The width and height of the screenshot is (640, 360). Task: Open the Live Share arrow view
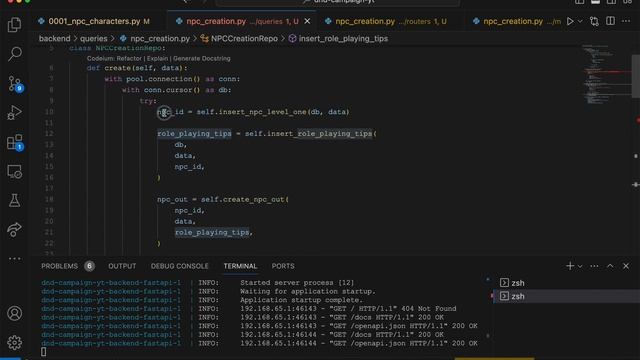coord(15,229)
